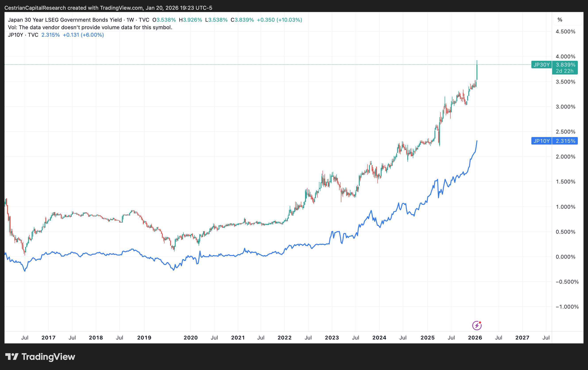588x370 pixels.
Task: Click the 2023 label on the time axis
Action: pos(332,338)
